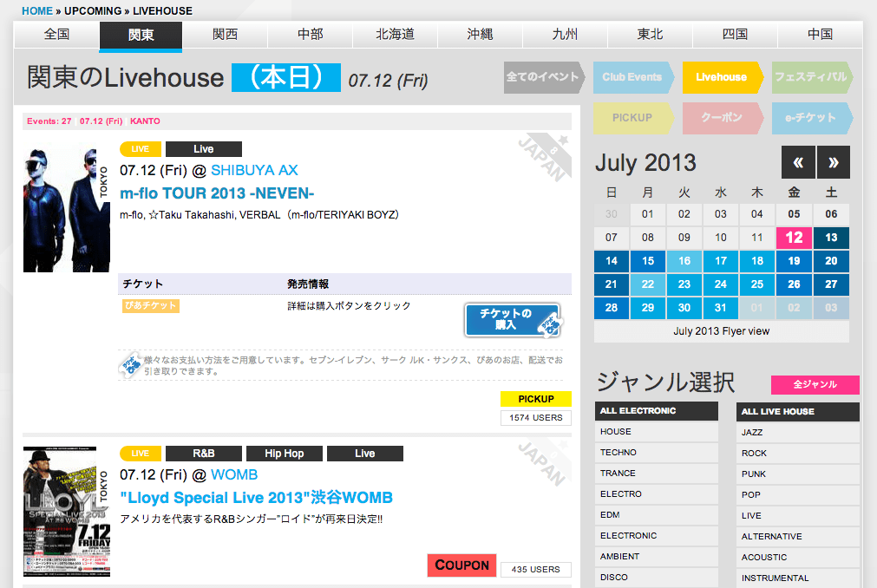Viewport: 877px width, 588px height.
Task: Choose HOUSE genre
Action: click(657, 432)
